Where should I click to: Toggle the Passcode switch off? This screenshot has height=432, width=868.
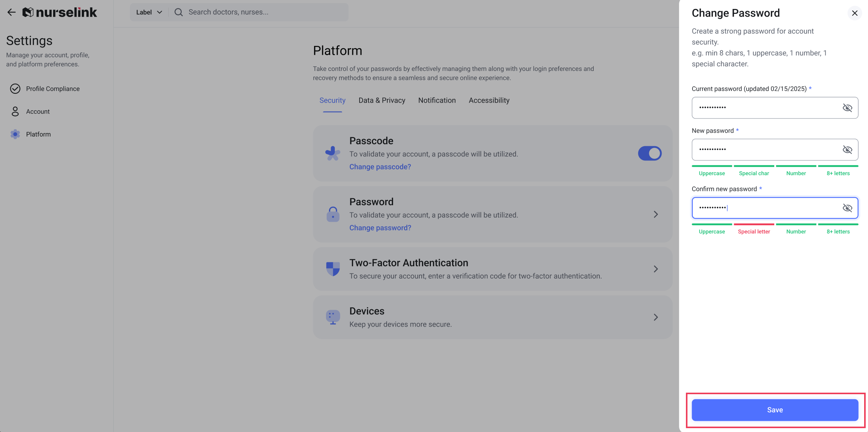tap(650, 154)
